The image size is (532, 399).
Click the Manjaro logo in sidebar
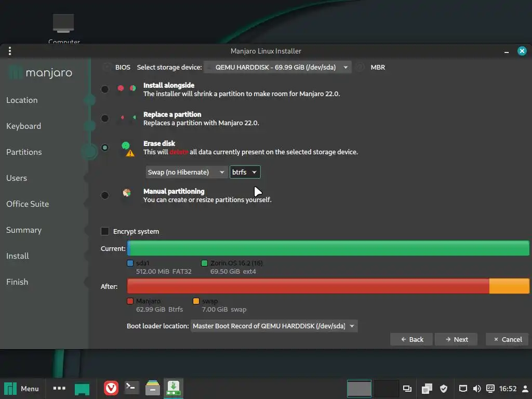click(40, 72)
